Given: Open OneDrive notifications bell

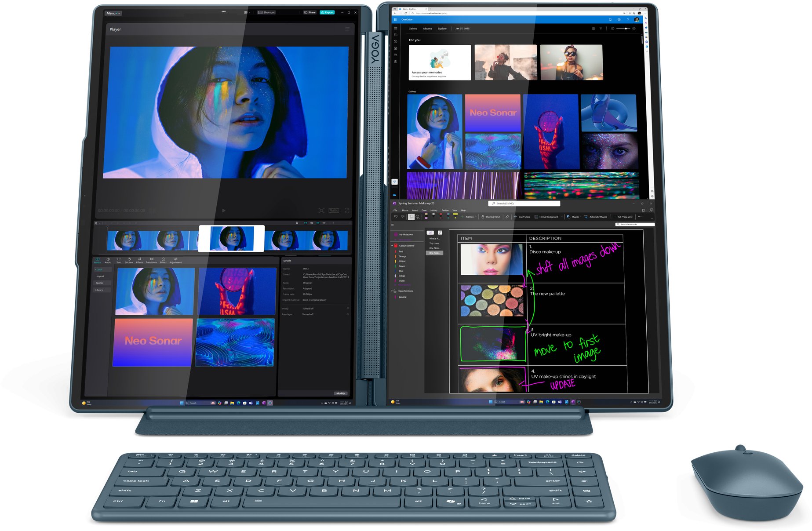Looking at the screenshot, I should click(x=610, y=20).
